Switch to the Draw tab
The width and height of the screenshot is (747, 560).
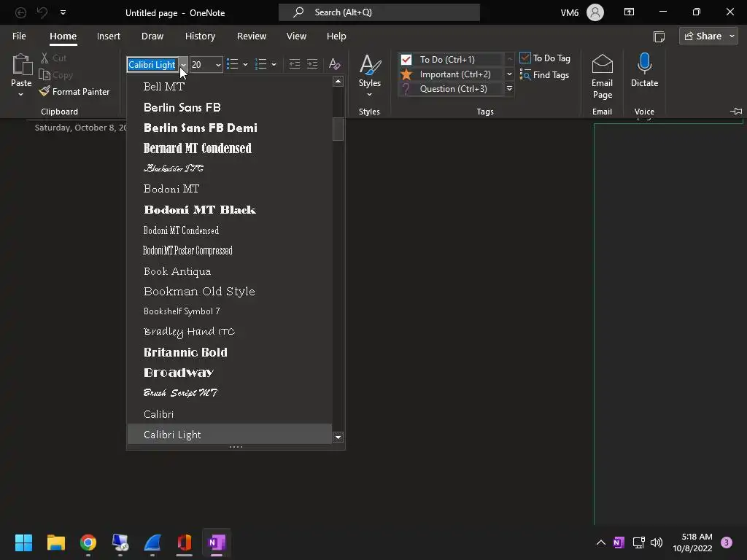coord(152,36)
